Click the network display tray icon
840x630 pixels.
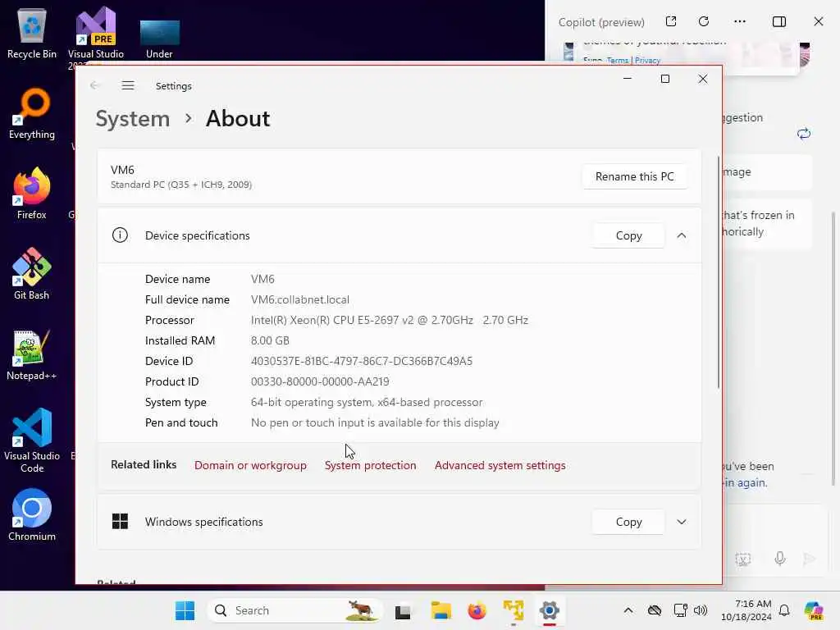pos(680,610)
